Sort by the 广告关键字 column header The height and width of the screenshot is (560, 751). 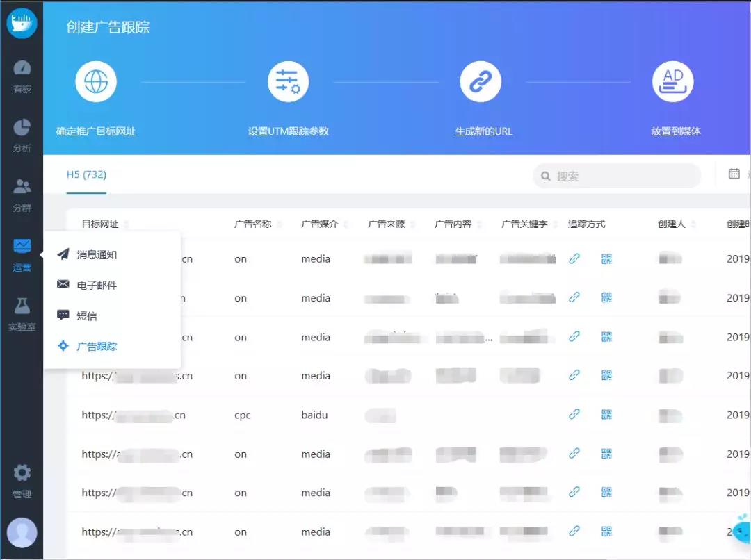tap(524, 224)
